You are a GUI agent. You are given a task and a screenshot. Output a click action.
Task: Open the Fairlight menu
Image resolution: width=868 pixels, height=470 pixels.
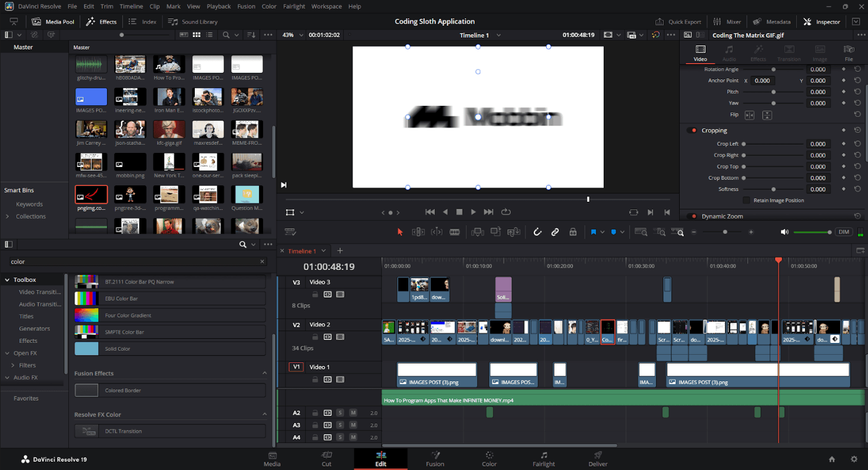pyautogui.click(x=294, y=6)
